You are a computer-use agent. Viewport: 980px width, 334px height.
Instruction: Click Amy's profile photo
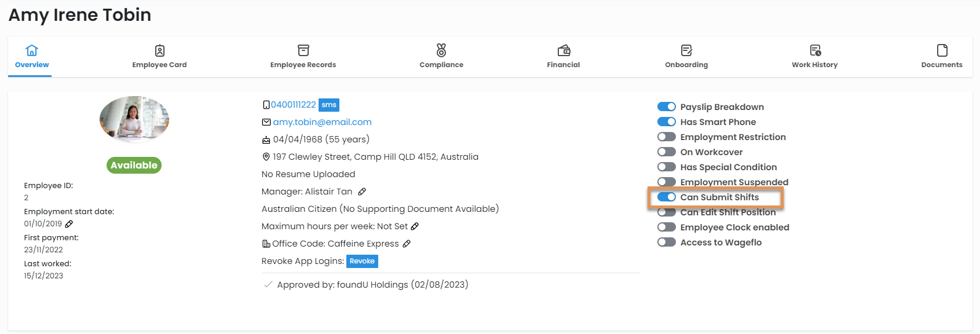click(x=134, y=119)
